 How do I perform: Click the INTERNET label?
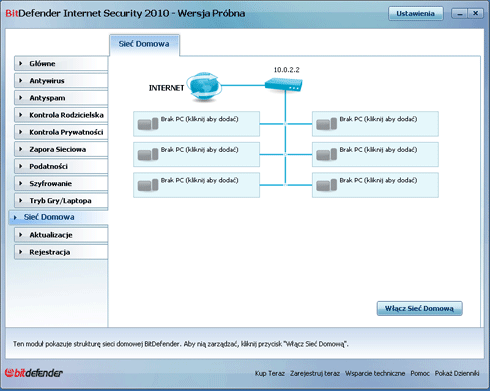point(166,88)
